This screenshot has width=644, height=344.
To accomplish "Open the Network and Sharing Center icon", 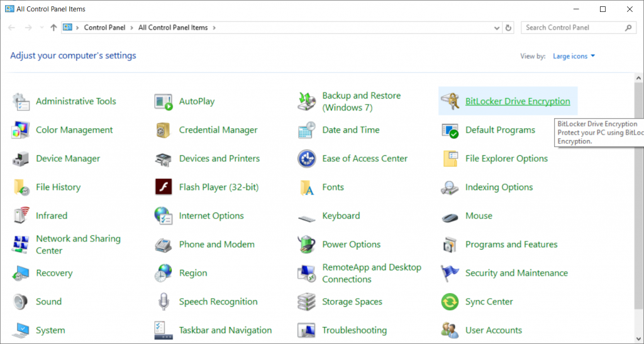I will [21, 244].
